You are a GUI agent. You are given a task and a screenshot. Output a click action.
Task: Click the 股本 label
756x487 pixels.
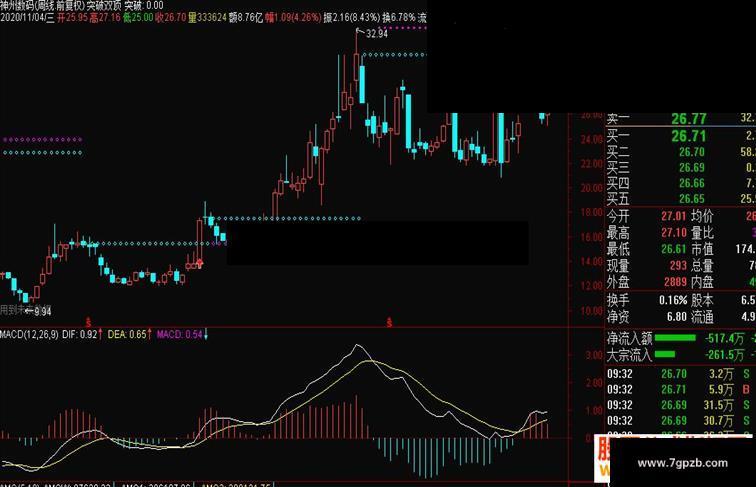[702, 300]
